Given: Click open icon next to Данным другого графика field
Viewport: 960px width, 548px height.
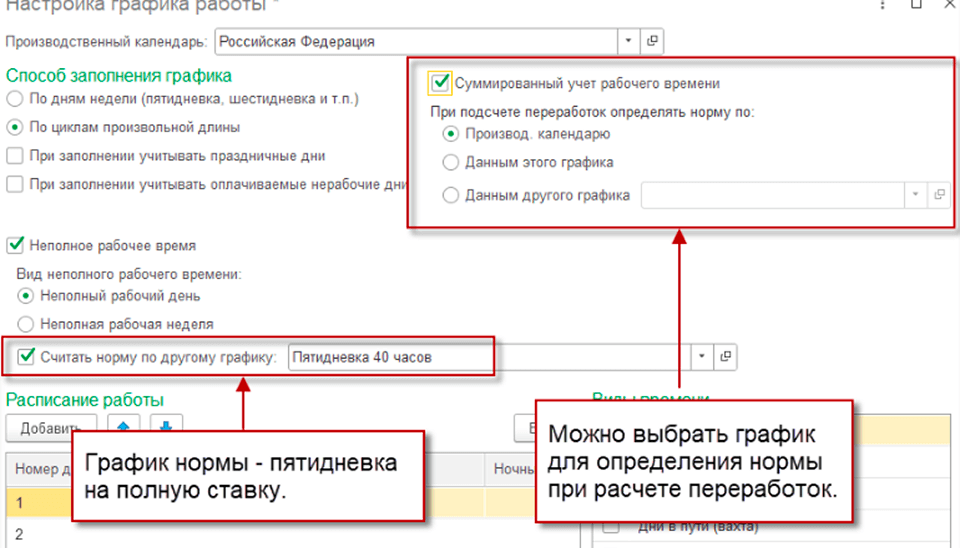Looking at the screenshot, I should pyautogui.click(x=939, y=196).
